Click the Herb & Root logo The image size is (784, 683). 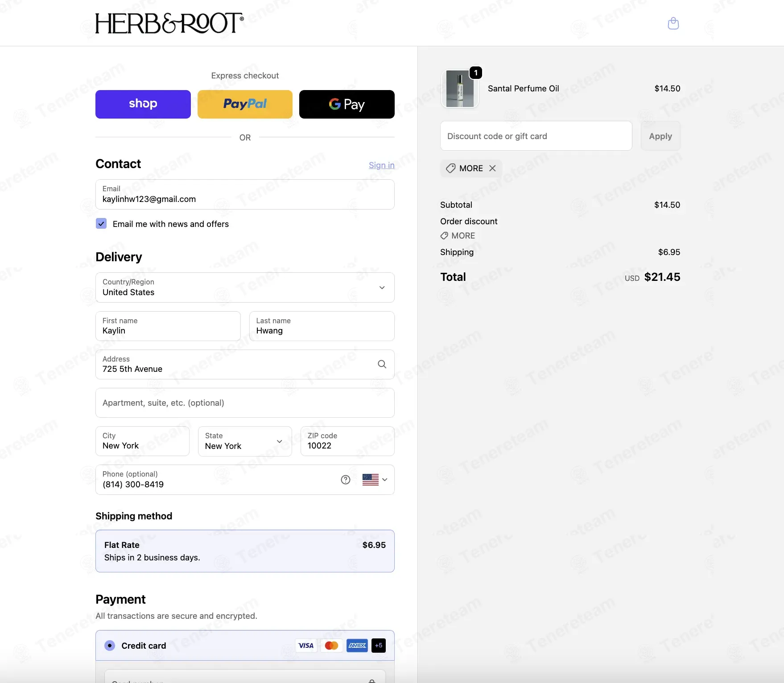[x=169, y=23]
